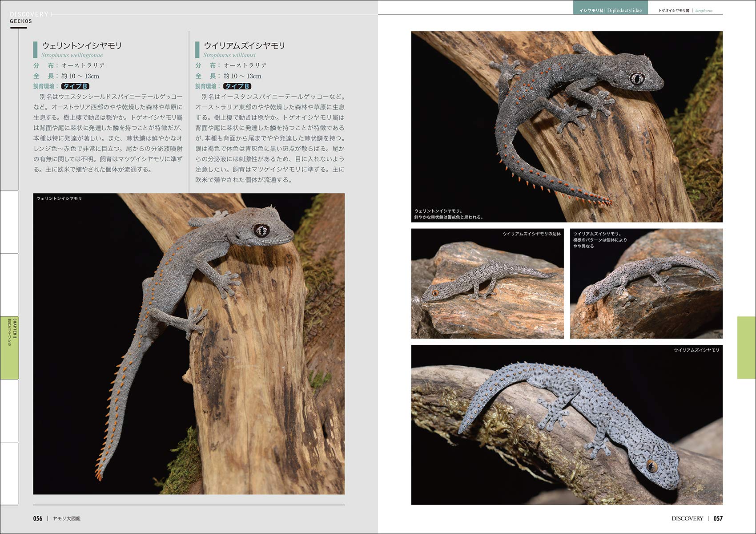Click the タイプB badge under ウェリントンイシヤモリ
Screen dimensions: 756x534
[75, 86]
